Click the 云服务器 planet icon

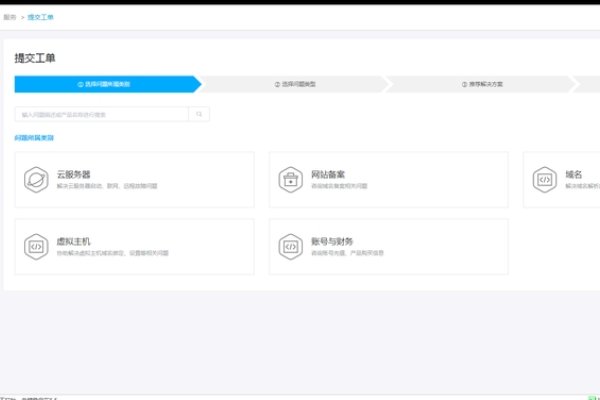(x=36, y=180)
